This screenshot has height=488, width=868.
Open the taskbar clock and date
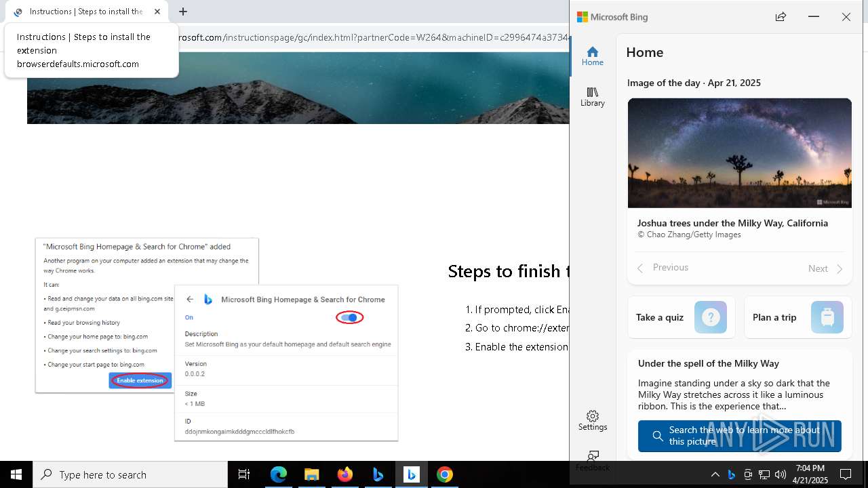click(811, 474)
